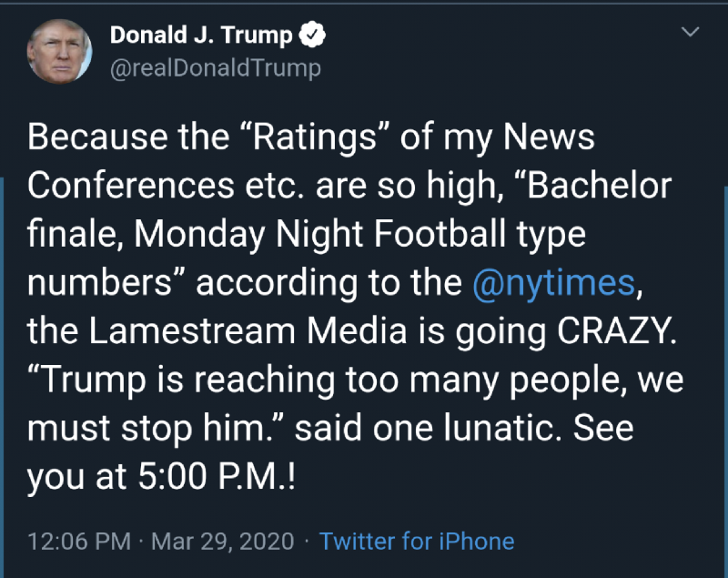Click the word Lamestream in the tweet
728x578 pixels.
click(192, 331)
